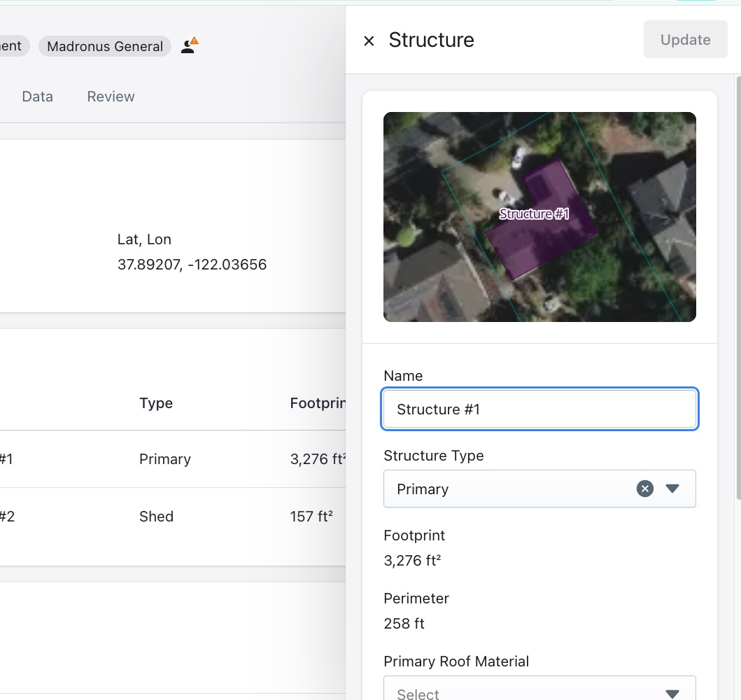Image resolution: width=741 pixels, height=700 pixels.
Task: Clear the Primary structure type selection
Action: click(645, 489)
